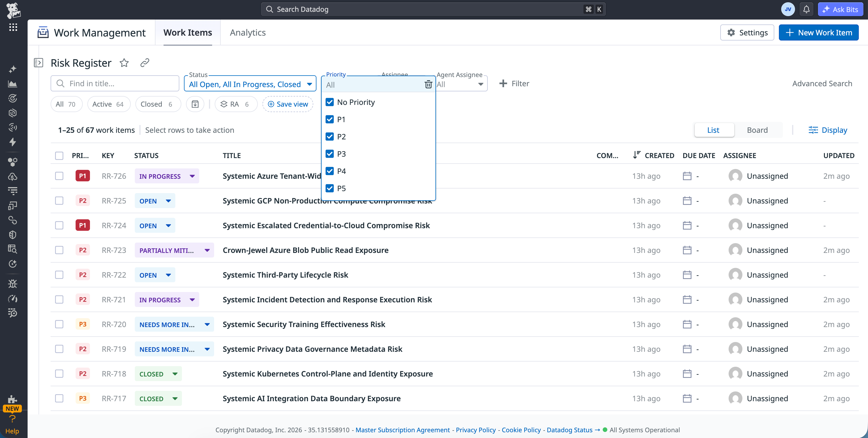Image resolution: width=868 pixels, height=438 pixels.
Task: Open the lightning bolt sidebar icon
Action: 13,142
